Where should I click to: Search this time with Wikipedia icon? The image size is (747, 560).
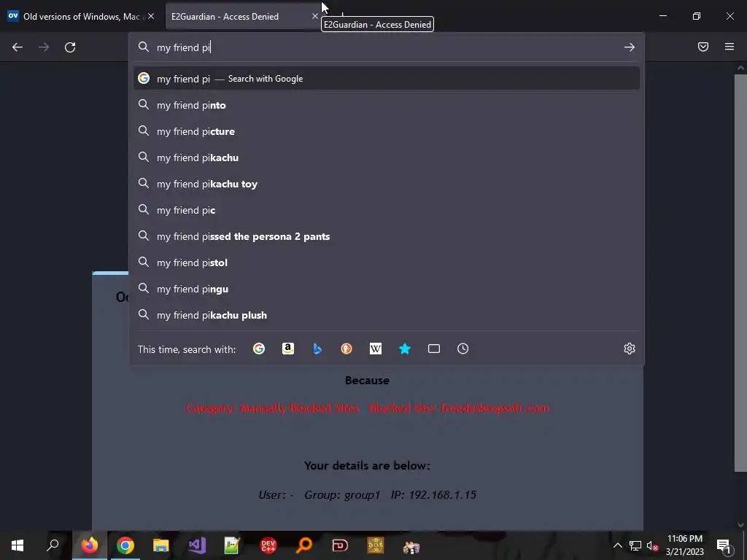(376, 349)
